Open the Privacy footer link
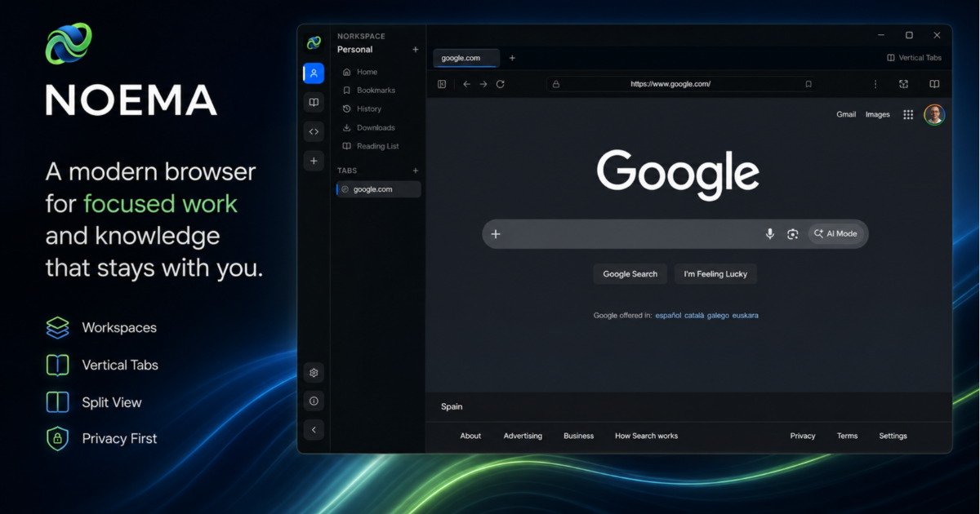The image size is (980, 514). [x=803, y=436]
